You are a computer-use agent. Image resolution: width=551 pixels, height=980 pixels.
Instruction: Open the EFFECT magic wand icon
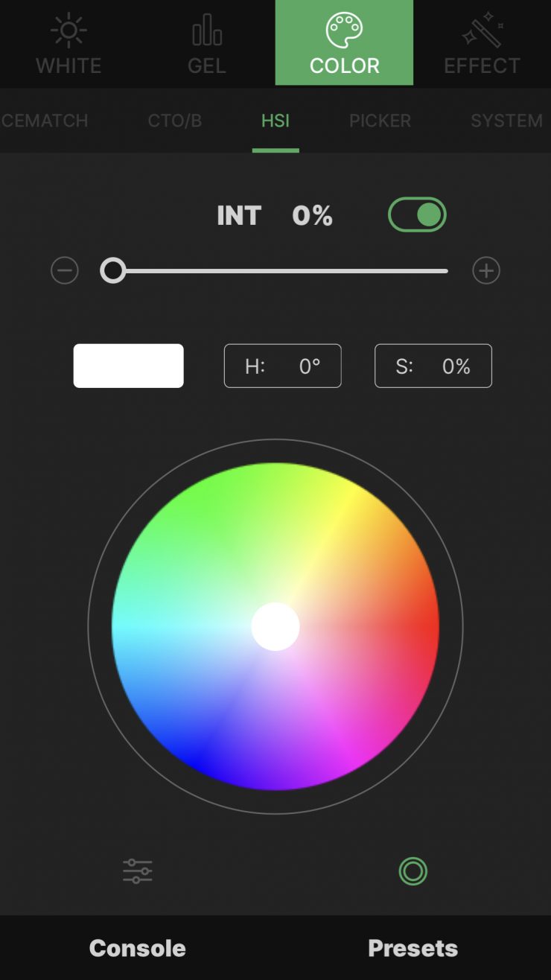(x=482, y=31)
